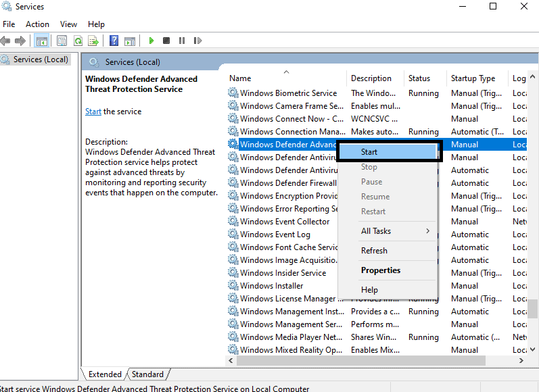Image resolution: width=539 pixels, height=392 pixels.
Task: Sort by the Status column header
Action: click(426, 78)
